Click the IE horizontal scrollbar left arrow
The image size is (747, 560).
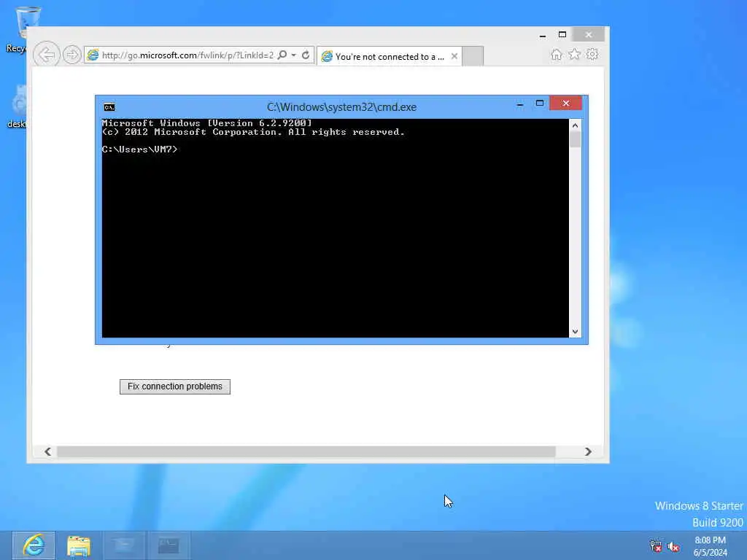click(x=47, y=451)
